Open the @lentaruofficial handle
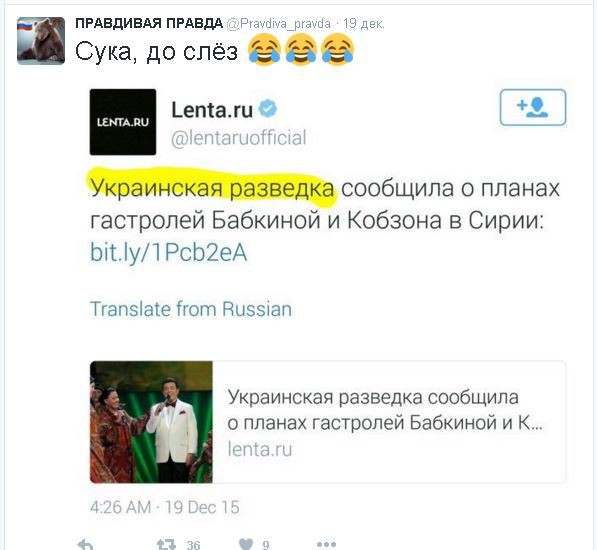Screen dimensions: 597x550 point(239,138)
